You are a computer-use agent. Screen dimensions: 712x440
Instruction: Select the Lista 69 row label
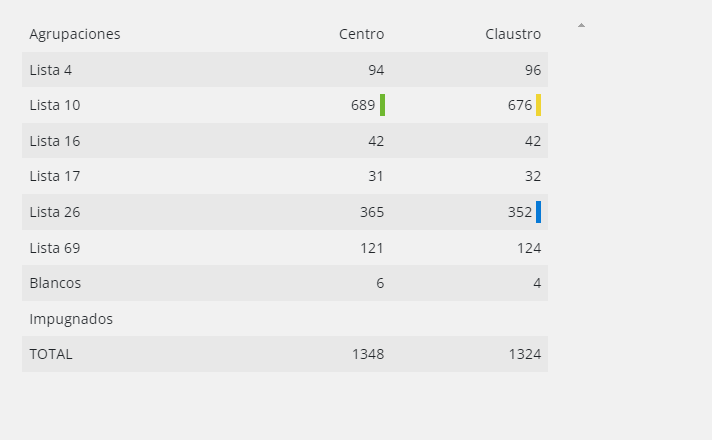tap(55, 248)
